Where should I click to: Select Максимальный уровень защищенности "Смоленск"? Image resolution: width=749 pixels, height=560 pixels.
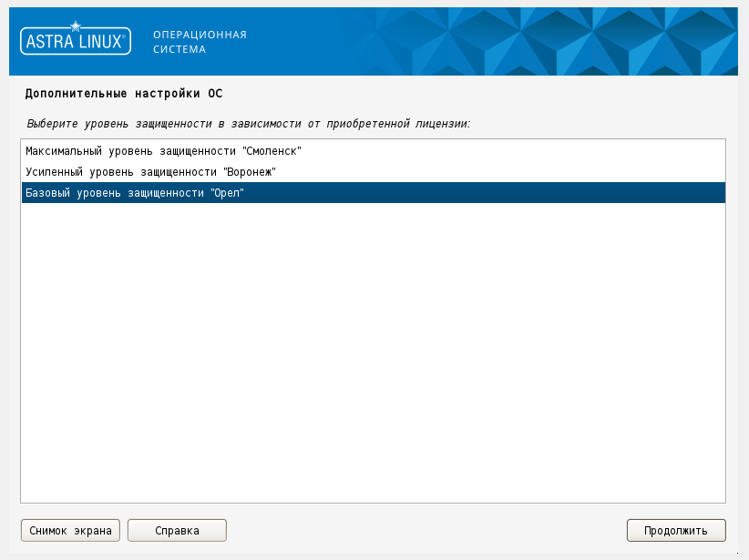pyautogui.click(x=373, y=151)
